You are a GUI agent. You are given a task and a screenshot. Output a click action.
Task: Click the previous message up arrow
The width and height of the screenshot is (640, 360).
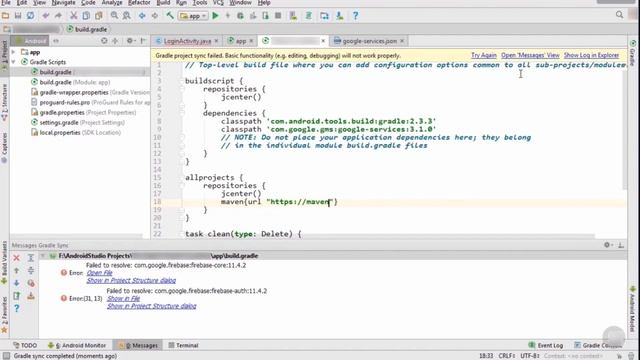16,271
